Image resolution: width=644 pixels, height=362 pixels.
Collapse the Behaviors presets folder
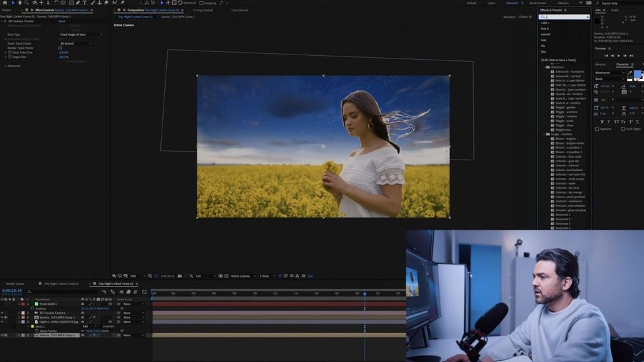tap(545, 67)
